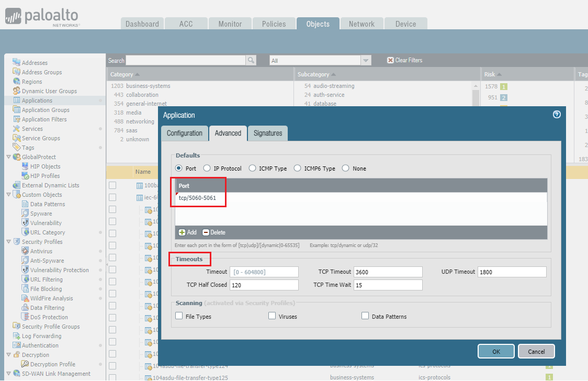Viewport: 588px width, 381px height.
Task: Enable the File Types checkbox
Action: [179, 316]
